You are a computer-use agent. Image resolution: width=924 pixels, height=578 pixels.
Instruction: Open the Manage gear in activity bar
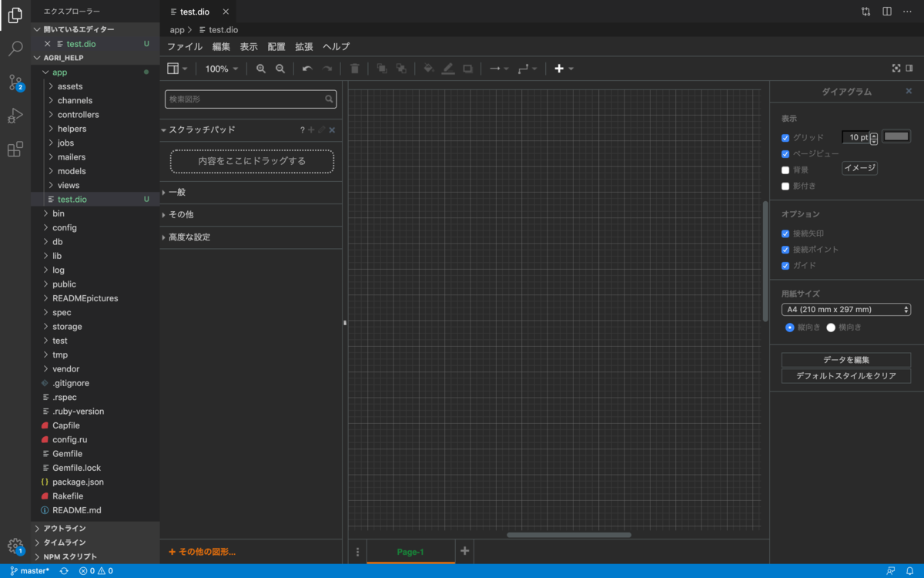click(15, 546)
